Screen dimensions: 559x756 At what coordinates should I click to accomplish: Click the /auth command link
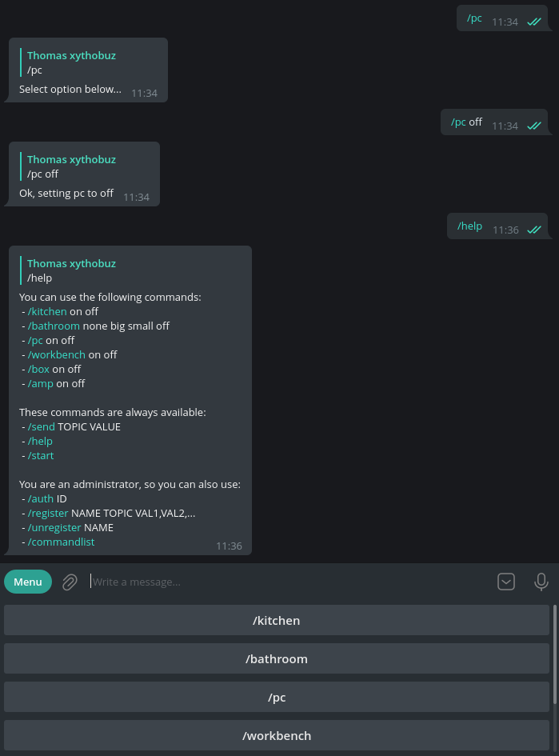tap(41, 498)
